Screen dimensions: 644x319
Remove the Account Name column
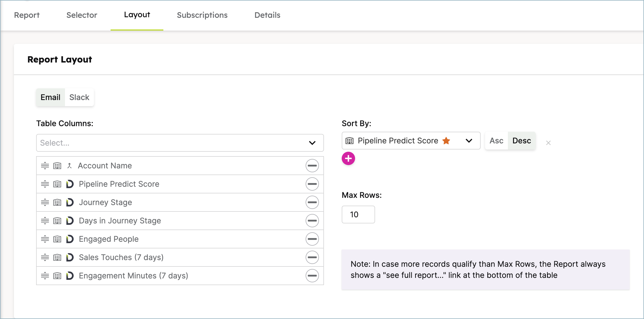pos(312,166)
